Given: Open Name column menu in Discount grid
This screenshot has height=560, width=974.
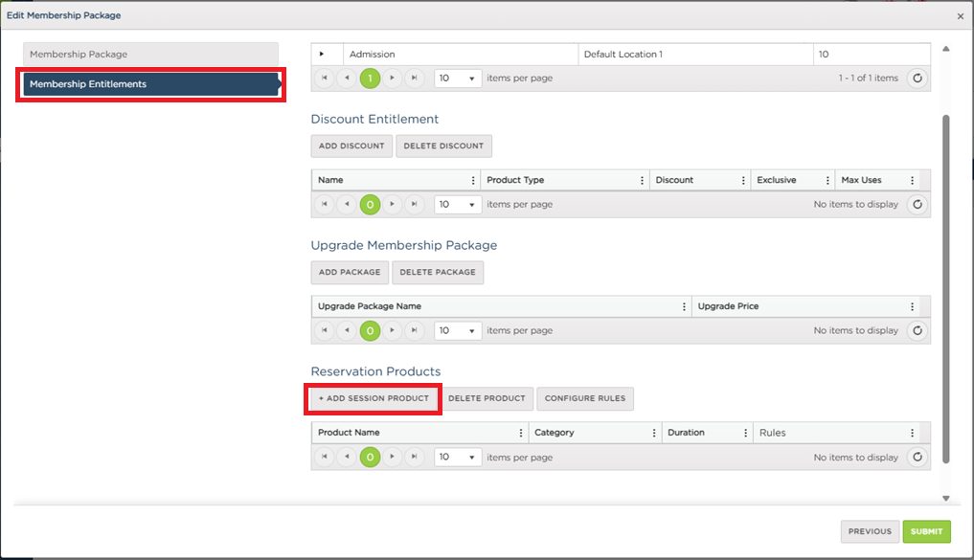Looking at the screenshot, I should (473, 180).
